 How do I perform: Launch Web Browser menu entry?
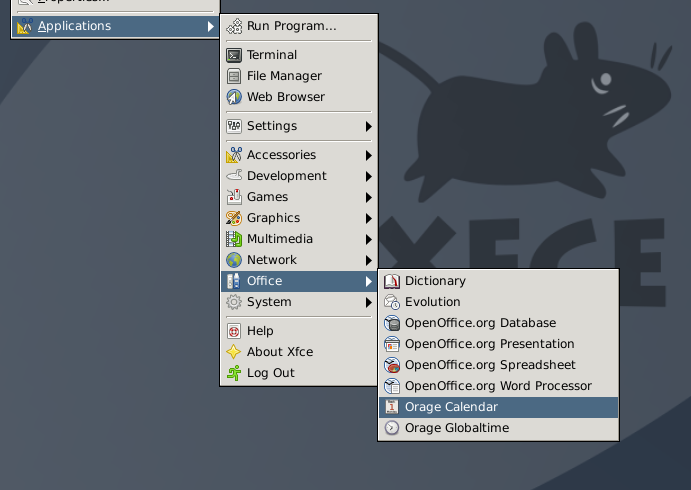pyautogui.click(x=299, y=97)
